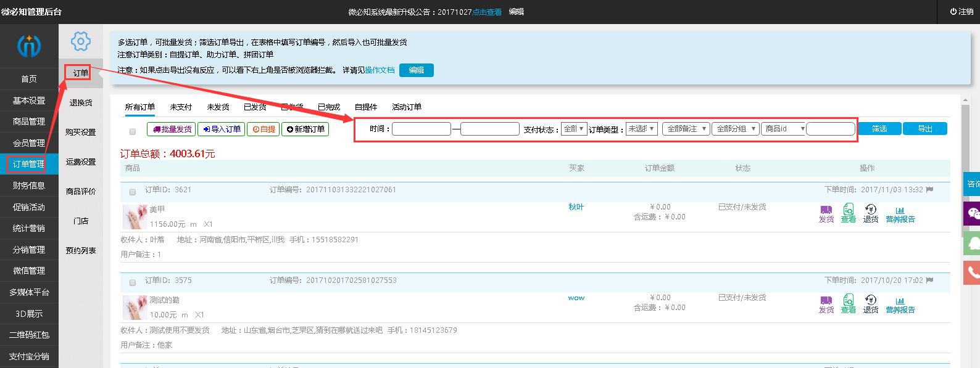Click the start time input field

pos(421,129)
